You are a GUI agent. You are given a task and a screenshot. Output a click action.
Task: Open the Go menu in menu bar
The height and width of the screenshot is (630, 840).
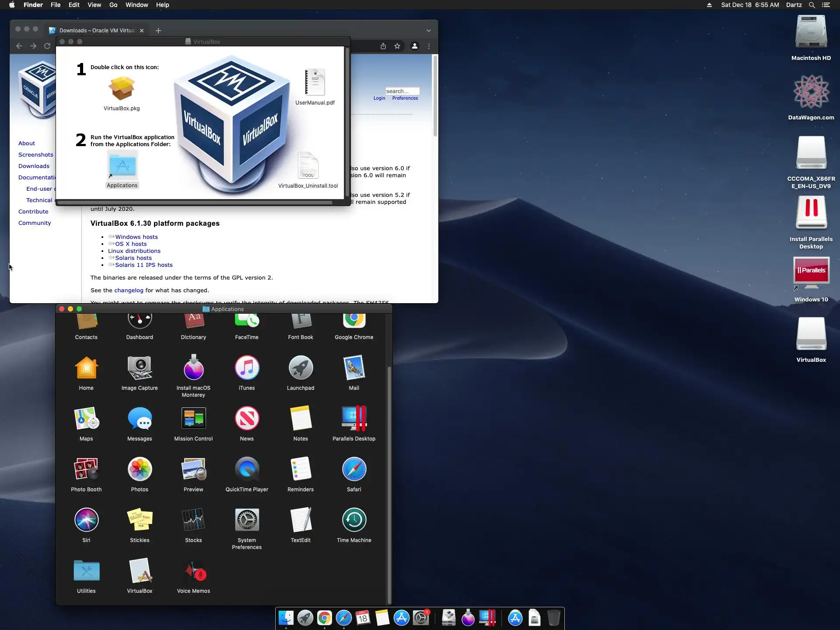(x=113, y=5)
